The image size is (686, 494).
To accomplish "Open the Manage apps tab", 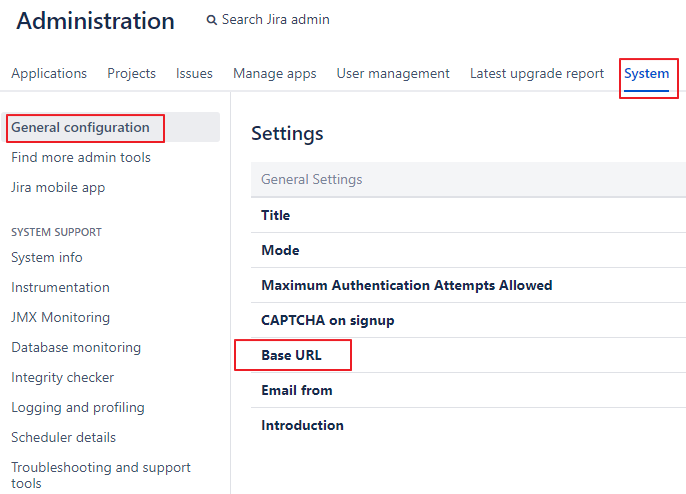I will (274, 73).
